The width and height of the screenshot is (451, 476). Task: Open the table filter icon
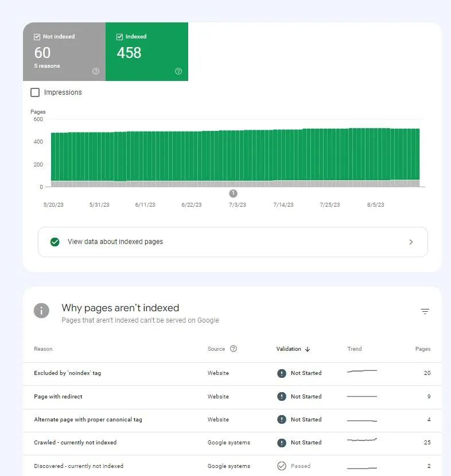(x=425, y=311)
